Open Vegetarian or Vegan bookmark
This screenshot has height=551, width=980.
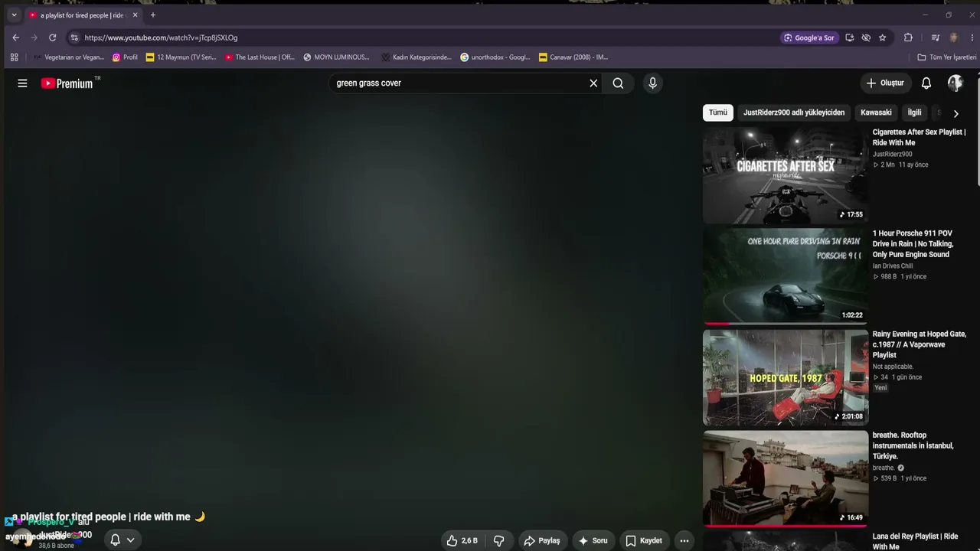pyautogui.click(x=68, y=57)
